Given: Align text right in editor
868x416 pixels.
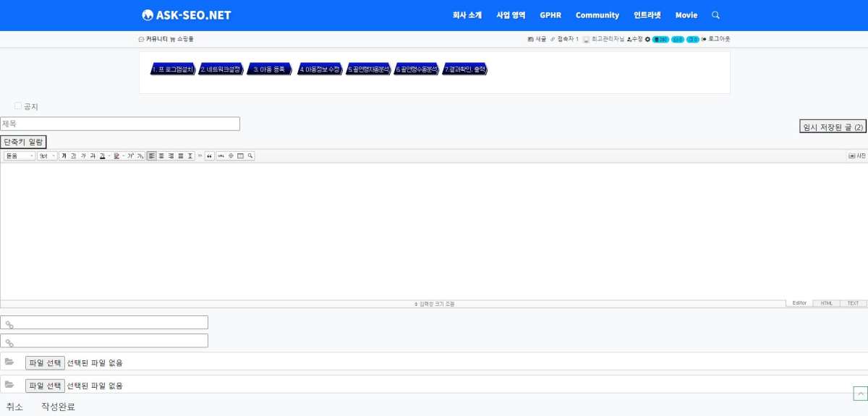Looking at the screenshot, I should [171, 156].
